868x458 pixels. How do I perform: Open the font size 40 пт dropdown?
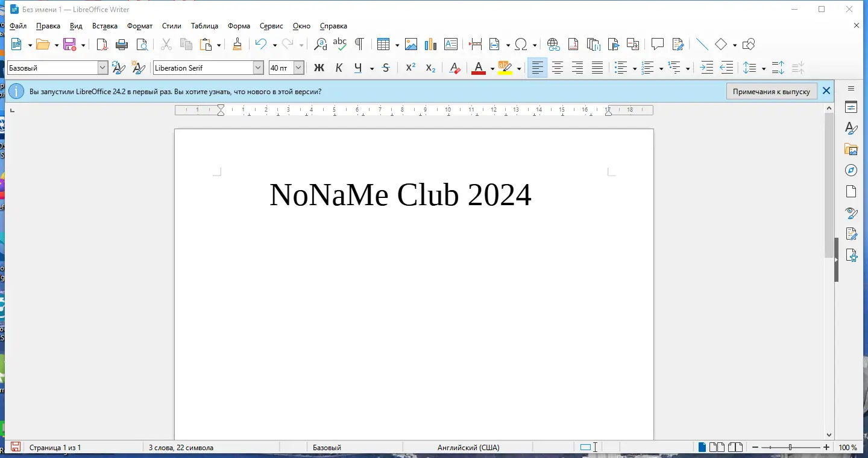(x=298, y=68)
